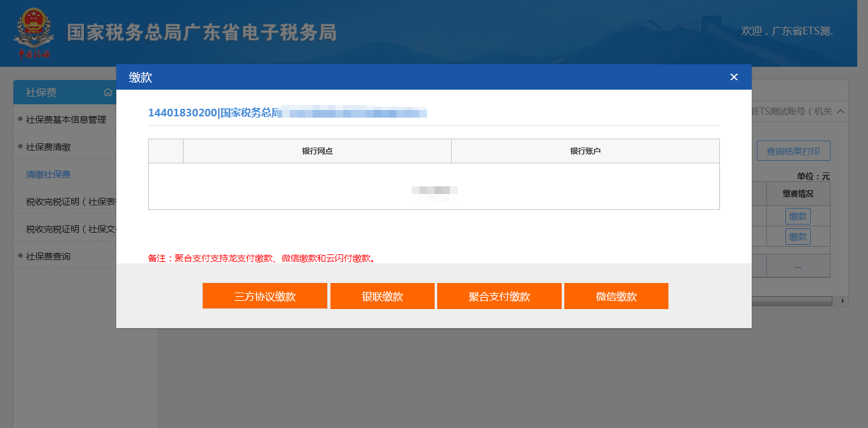
Task: Open the 清缴社保费 sidebar link
Action: 48,174
